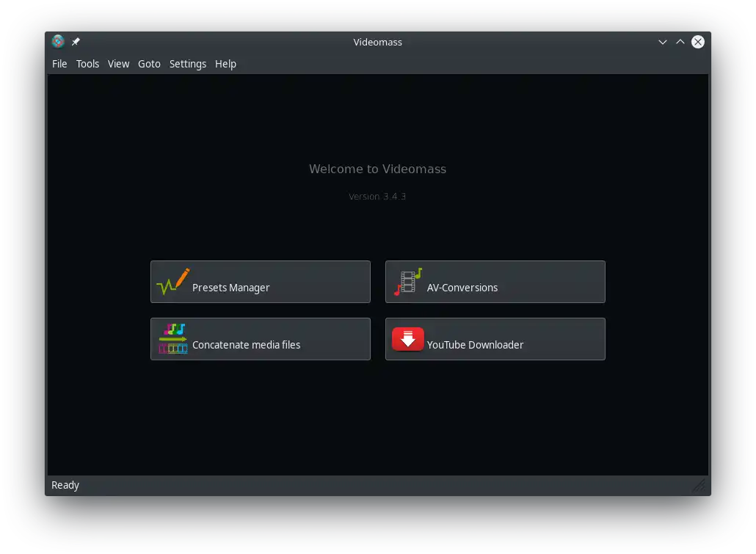
Task: Click the Videomass title bar text
Action: tap(377, 42)
